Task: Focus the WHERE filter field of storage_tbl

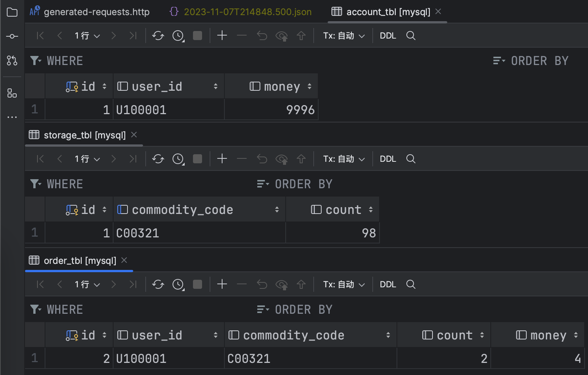Action: pyautogui.click(x=140, y=184)
